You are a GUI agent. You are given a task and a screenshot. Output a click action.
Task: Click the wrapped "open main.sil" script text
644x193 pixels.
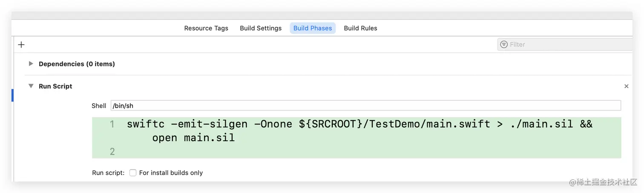pyautogui.click(x=193, y=138)
